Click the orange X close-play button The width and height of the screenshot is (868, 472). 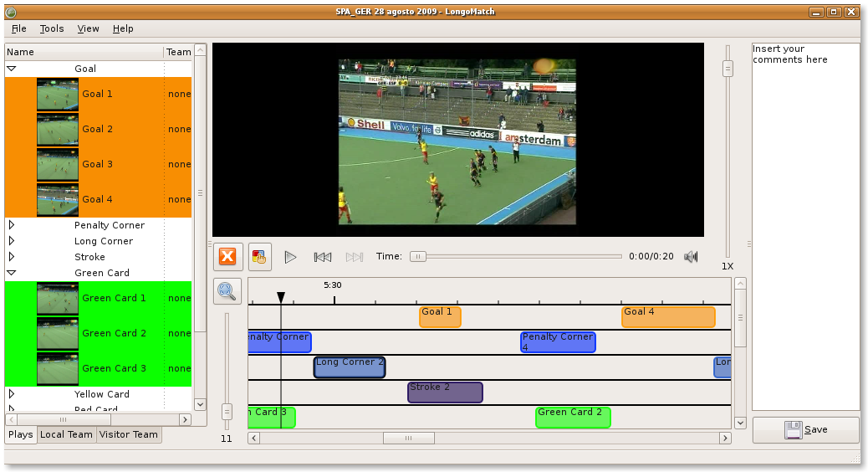point(227,257)
